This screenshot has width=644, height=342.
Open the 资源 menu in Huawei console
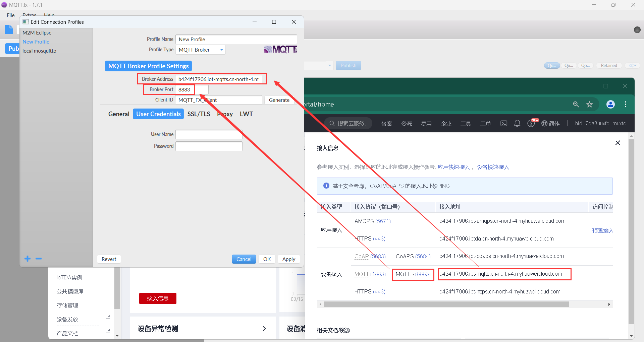click(x=407, y=124)
